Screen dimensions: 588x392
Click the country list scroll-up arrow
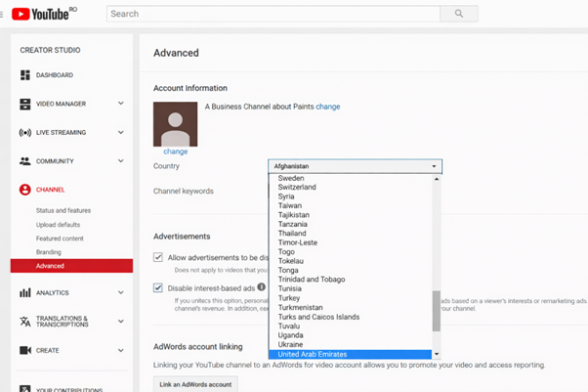(437, 179)
